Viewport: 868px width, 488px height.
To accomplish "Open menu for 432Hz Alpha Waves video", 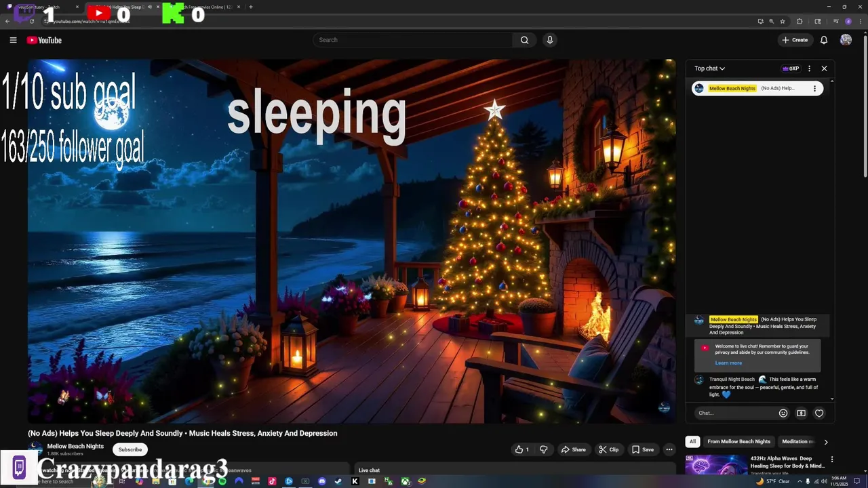I will click(832, 460).
